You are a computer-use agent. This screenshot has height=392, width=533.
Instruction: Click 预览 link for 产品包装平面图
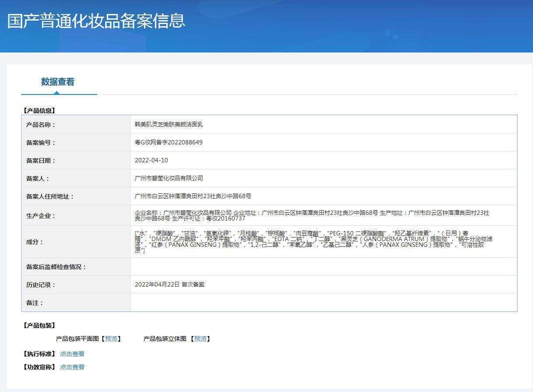111,339
